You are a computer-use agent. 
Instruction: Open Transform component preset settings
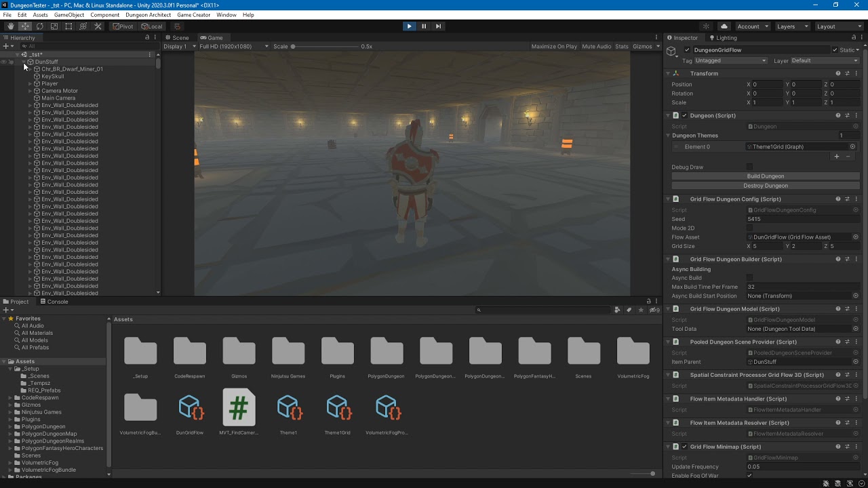(847, 73)
